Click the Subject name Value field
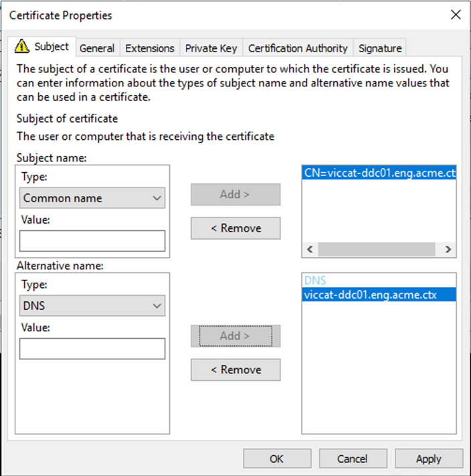The image size is (471, 476). click(92, 240)
